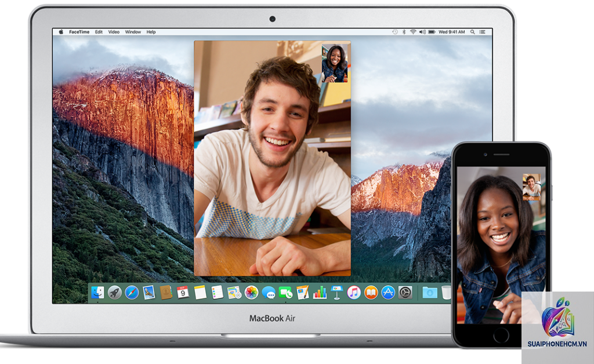Image resolution: width=594 pixels, height=364 pixels.
Task: Open Maps icon in the dock
Action: click(234, 293)
